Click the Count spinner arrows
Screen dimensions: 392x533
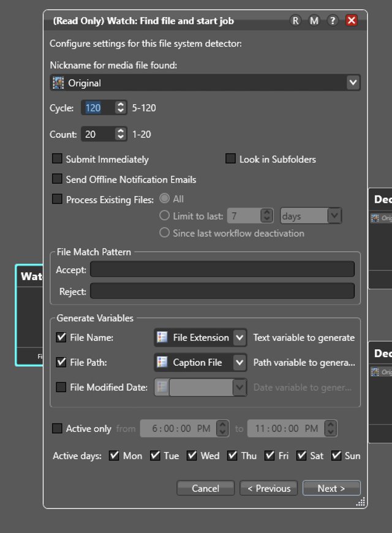tap(120, 134)
